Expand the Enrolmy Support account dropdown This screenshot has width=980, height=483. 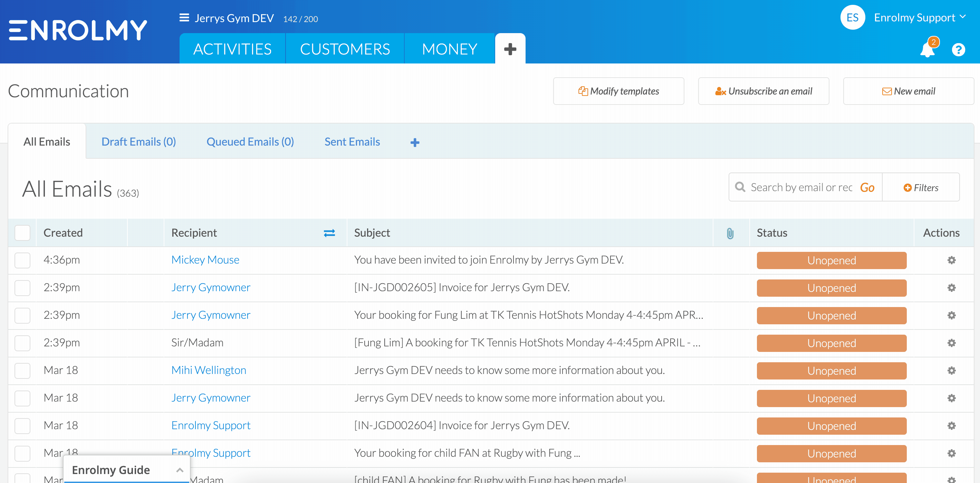tap(920, 18)
